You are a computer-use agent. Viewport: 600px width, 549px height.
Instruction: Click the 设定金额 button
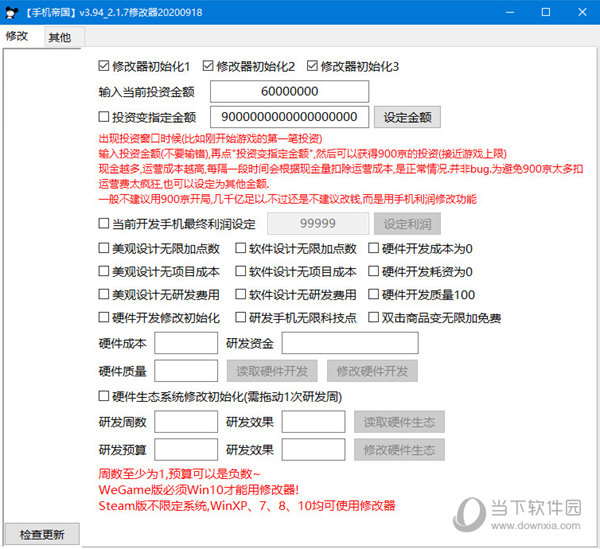coord(407,117)
